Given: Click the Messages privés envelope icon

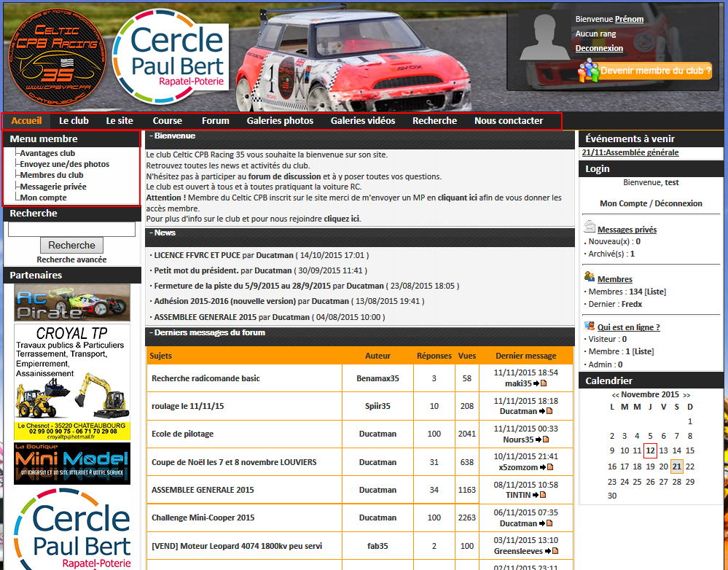Looking at the screenshot, I should (x=590, y=228).
